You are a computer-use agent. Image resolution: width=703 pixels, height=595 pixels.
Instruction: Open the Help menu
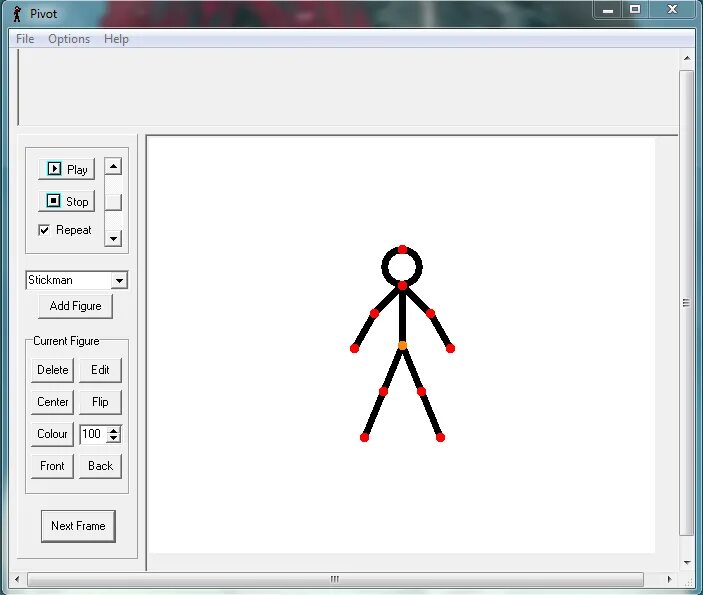click(x=116, y=39)
